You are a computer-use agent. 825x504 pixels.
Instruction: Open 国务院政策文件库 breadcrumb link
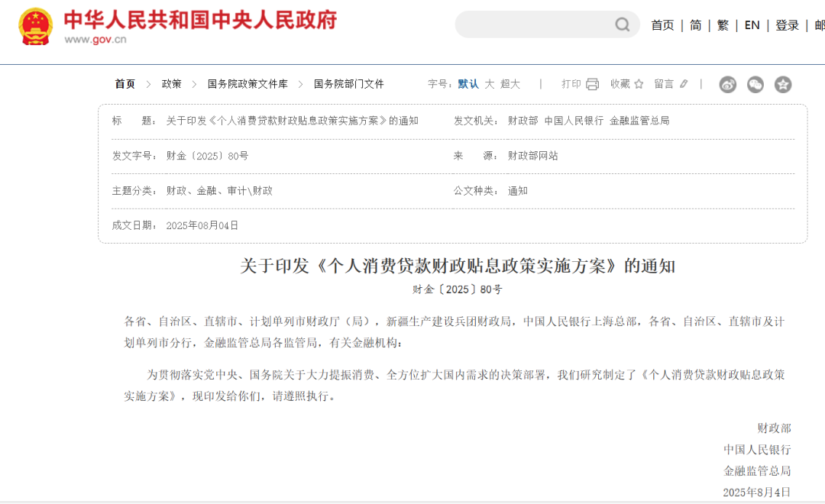tap(247, 84)
